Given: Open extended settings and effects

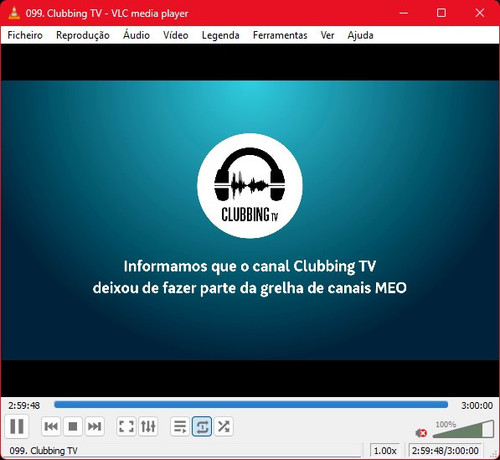Looking at the screenshot, I should point(148,426).
